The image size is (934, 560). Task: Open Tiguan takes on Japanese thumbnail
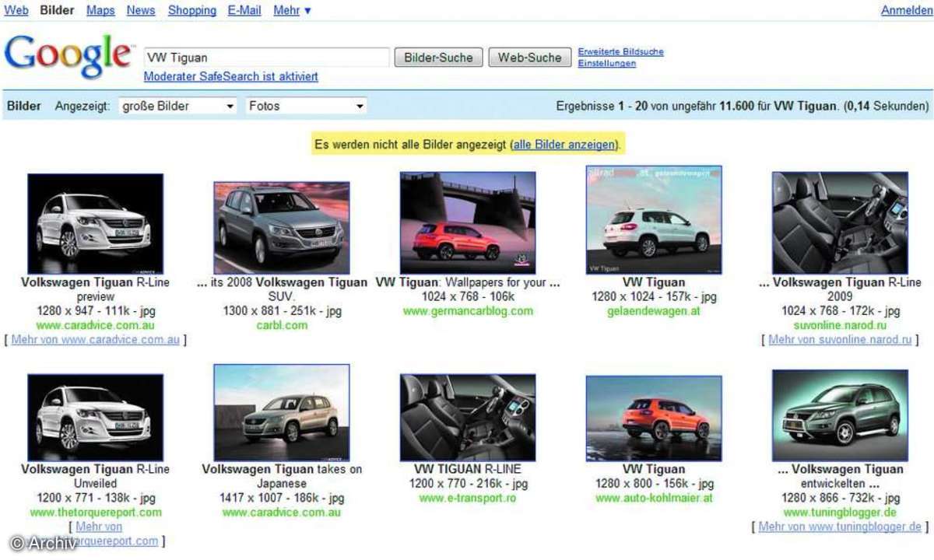coord(282,412)
